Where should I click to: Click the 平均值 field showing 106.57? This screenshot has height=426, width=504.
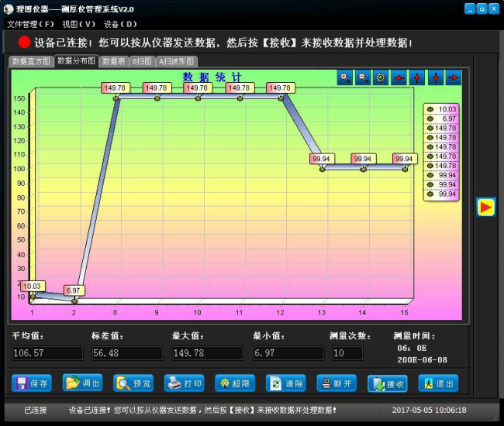coord(47,353)
